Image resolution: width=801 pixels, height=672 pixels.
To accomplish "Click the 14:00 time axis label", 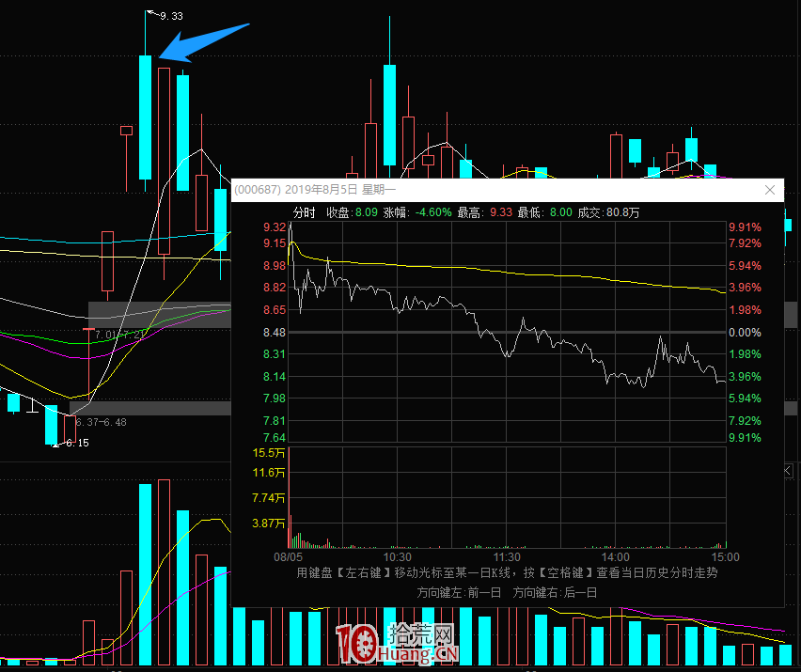I will coord(615,556).
